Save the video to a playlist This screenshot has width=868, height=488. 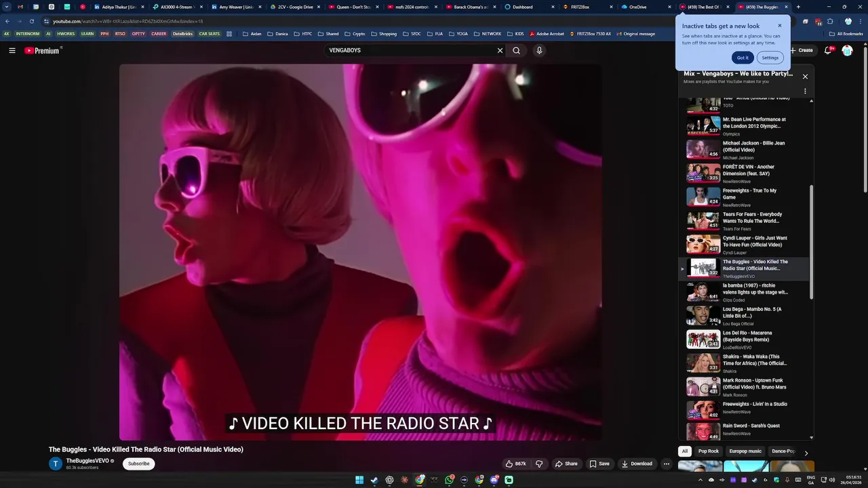click(599, 464)
